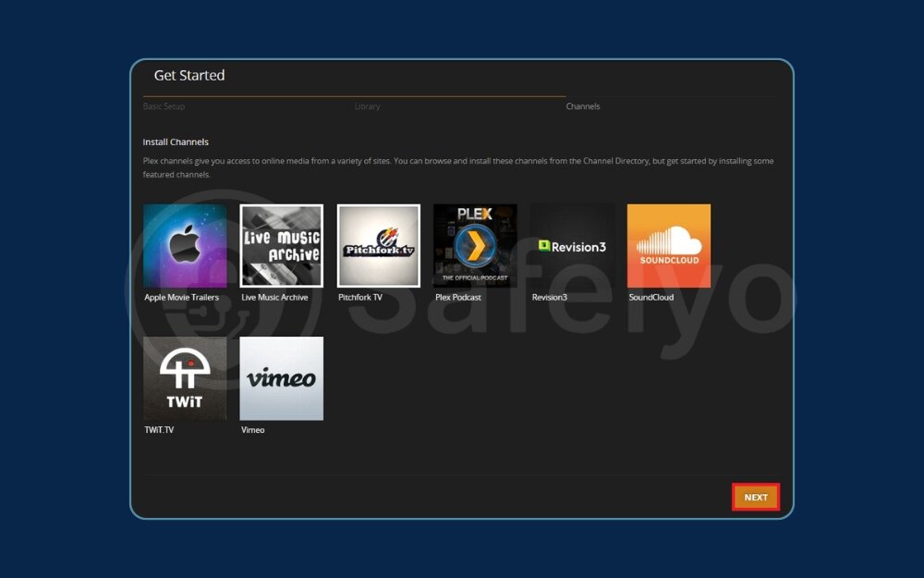Select the Vimeo channel icon

(281, 378)
